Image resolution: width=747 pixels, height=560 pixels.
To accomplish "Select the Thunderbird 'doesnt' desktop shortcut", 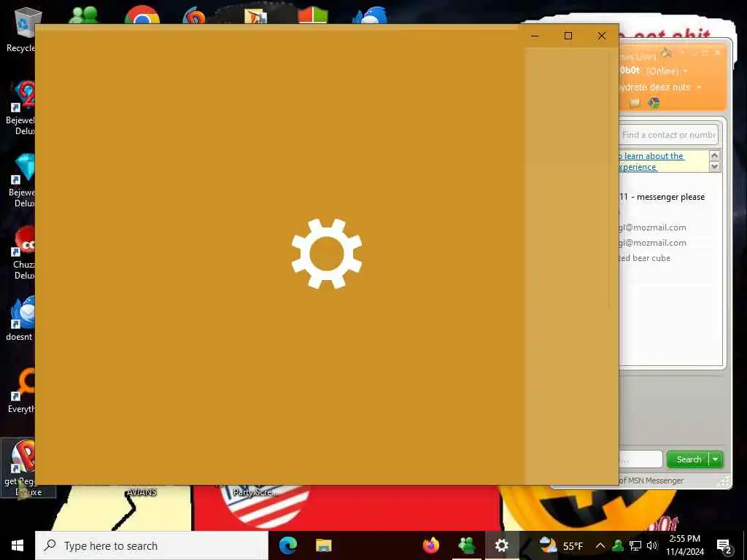I will [x=20, y=318].
